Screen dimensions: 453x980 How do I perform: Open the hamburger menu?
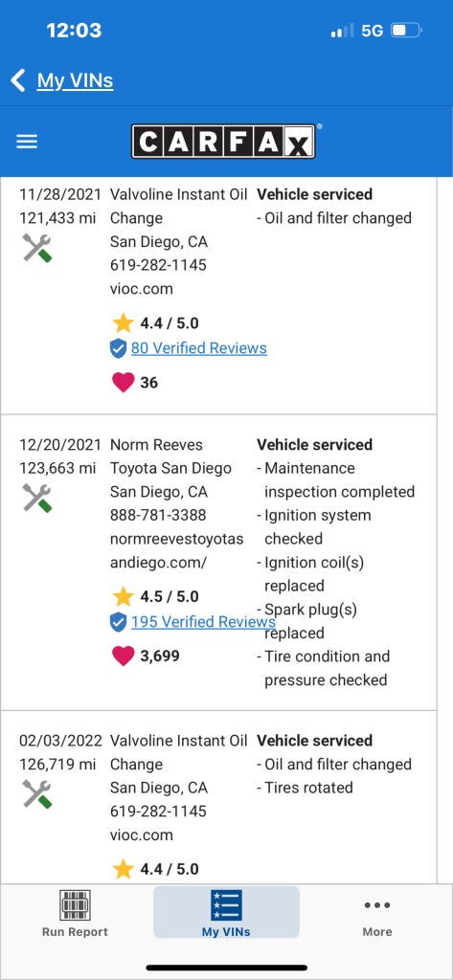pos(27,142)
